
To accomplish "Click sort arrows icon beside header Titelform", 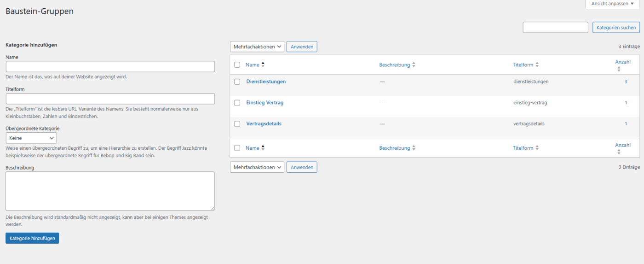I will [x=537, y=65].
